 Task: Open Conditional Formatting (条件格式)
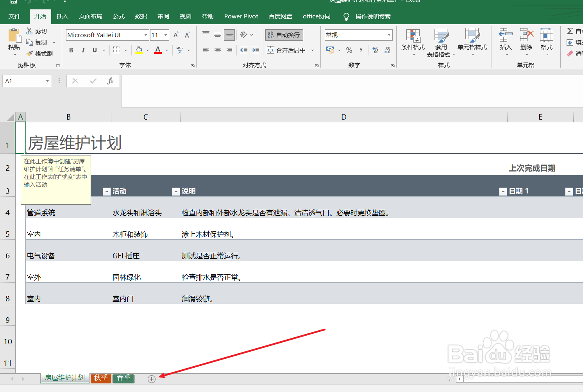pyautogui.click(x=413, y=42)
